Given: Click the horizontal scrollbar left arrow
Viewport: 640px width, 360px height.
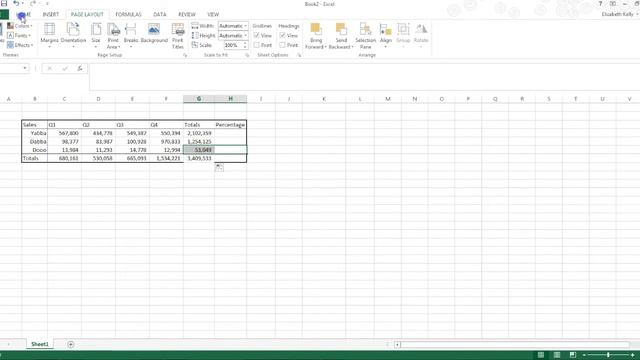Looking at the screenshot, I should (397, 345).
